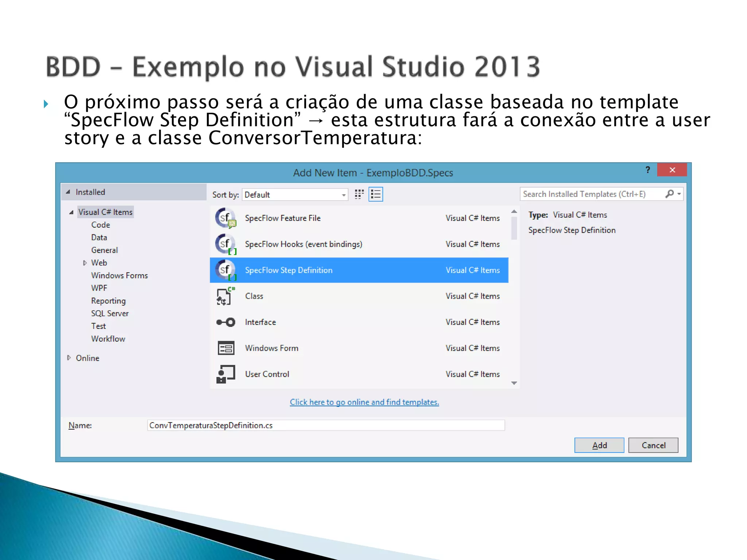The height and width of the screenshot is (560, 747).
Task: Open the Sort by Default dropdown
Action: click(295, 195)
